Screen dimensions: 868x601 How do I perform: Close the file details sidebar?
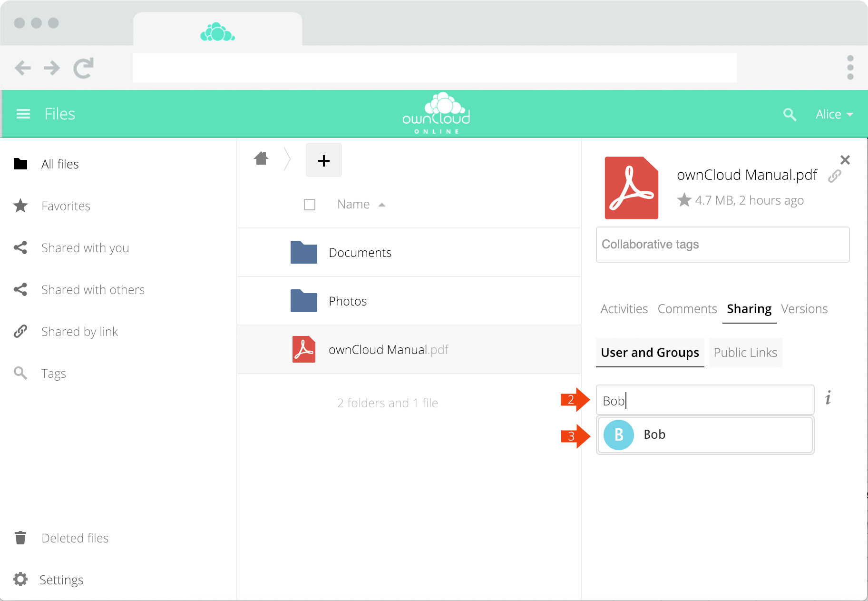[x=845, y=160]
